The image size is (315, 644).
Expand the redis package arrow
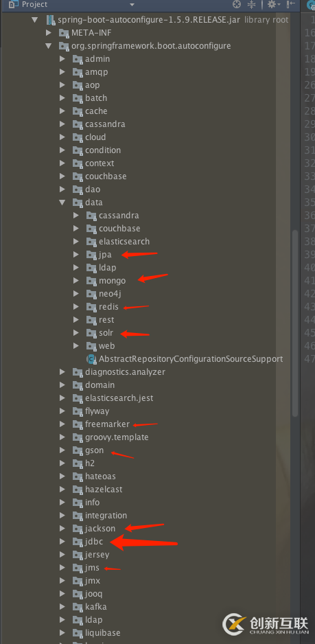click(76, 306)
